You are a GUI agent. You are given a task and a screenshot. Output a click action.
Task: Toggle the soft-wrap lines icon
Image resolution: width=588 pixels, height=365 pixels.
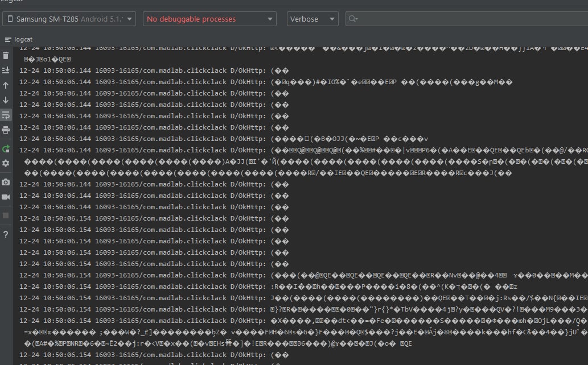pyautogui.click(x=6, y=115)
